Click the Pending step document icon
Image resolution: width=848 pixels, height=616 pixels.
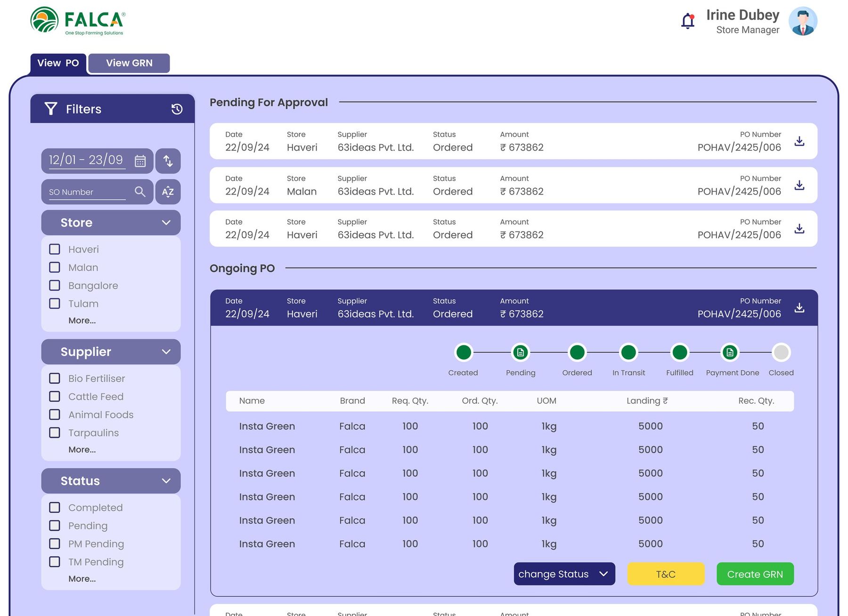(521, 352)
